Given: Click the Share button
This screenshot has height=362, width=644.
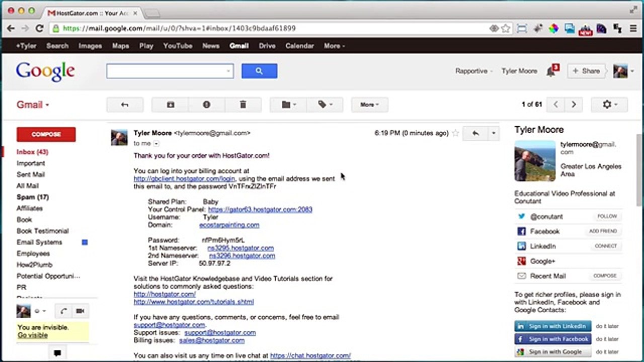Looking at the screenshot, I should pyautogui.click(x=586, y=71).
